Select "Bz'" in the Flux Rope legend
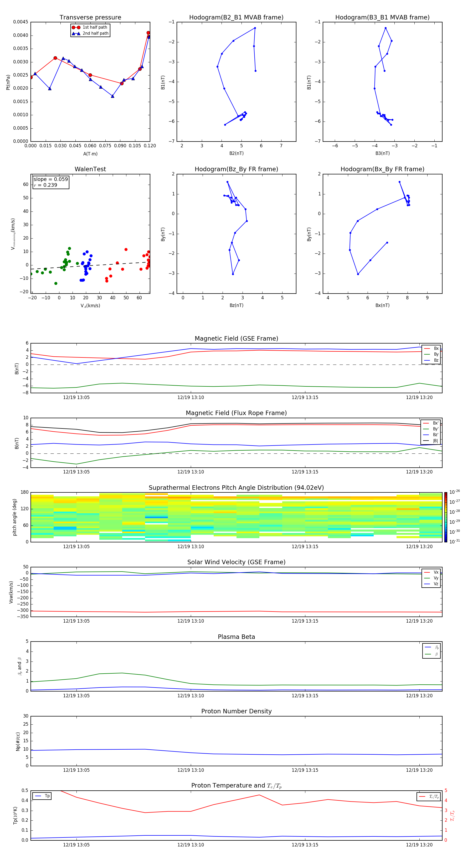The height and width of the screenshot is (868, 473). click(x=431, y=435)
